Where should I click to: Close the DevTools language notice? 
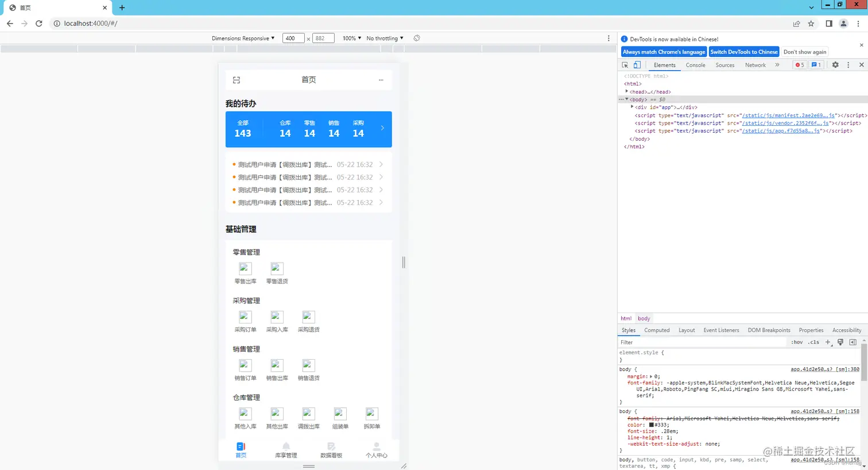[861, 45]
